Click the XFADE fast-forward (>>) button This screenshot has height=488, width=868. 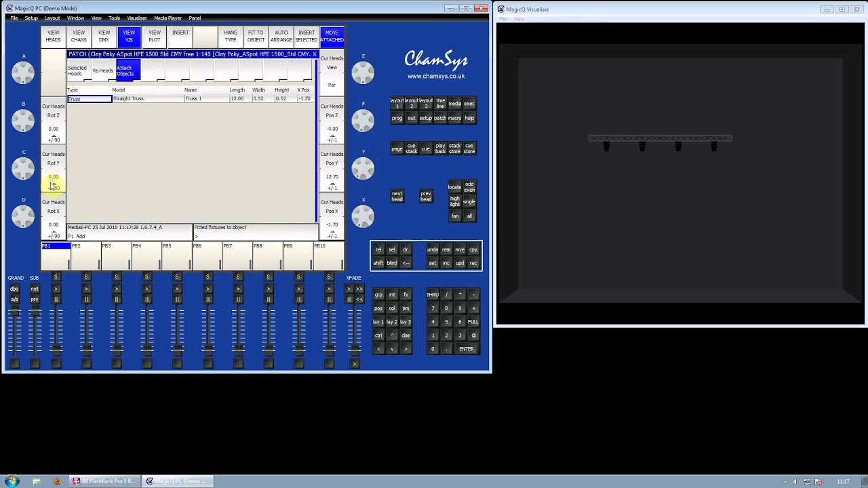[x=359, y=289]
